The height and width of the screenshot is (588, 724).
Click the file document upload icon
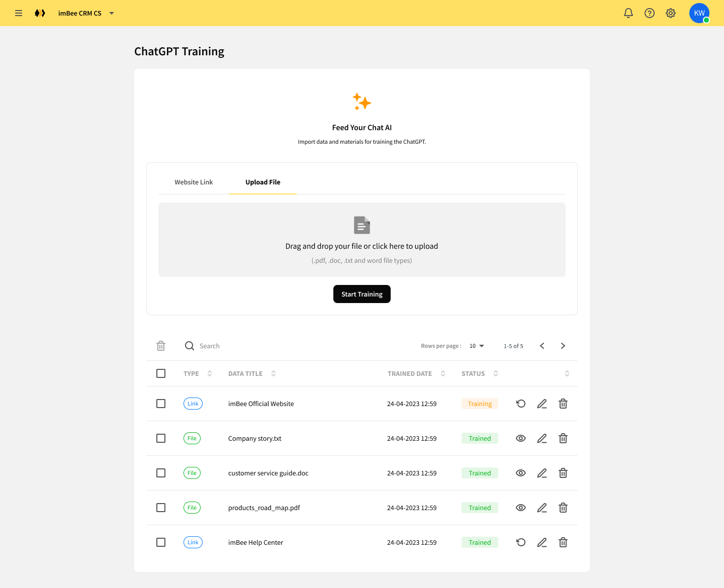coord(362,225)
